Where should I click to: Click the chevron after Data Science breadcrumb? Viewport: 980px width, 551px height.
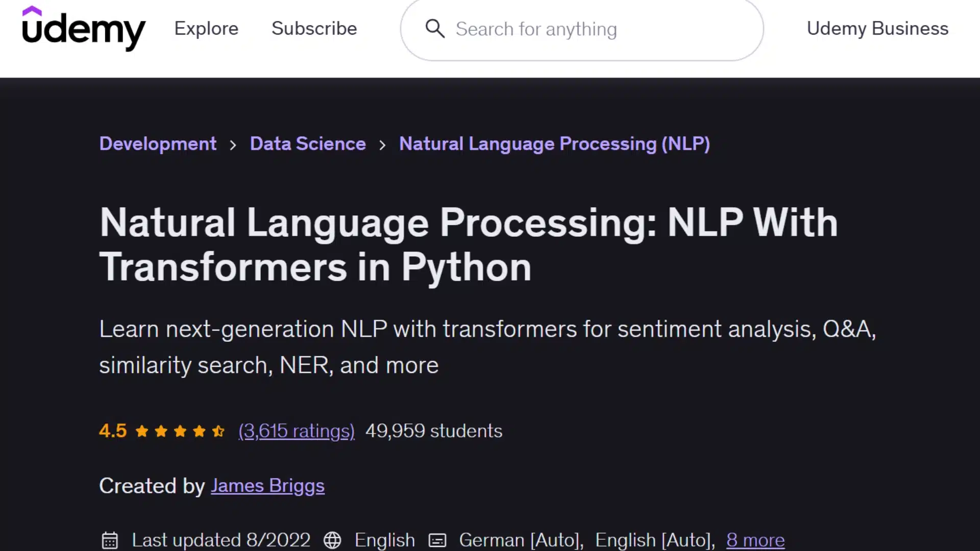pyautogui.click(x=382, y=145)
